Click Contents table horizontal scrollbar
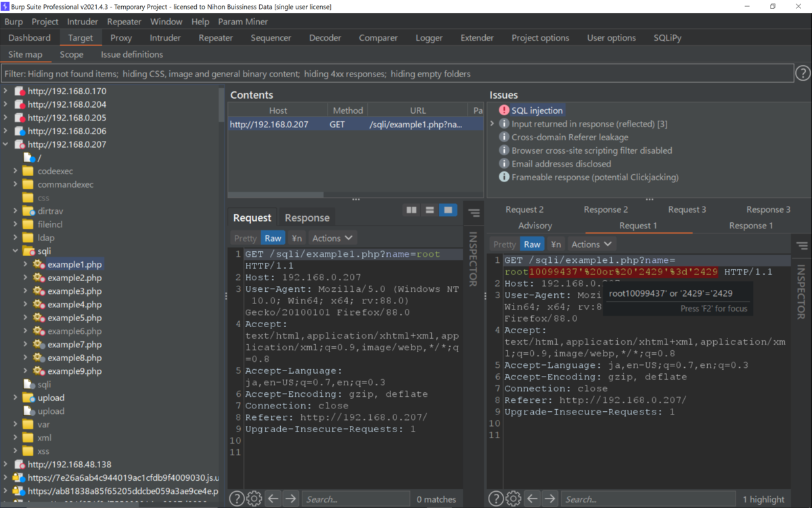Image resolution: width=812 pixels, height=508 pixels. [x=275, y=194]
